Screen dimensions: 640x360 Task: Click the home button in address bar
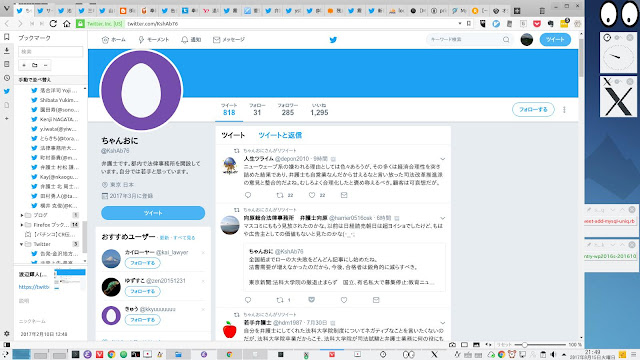click(x=67, y=24)
